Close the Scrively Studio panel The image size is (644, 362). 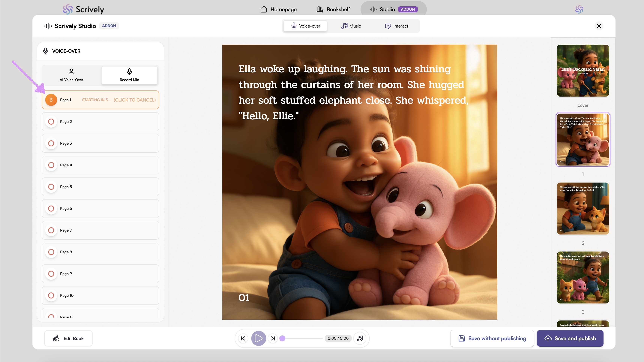[x=599, y=26]
